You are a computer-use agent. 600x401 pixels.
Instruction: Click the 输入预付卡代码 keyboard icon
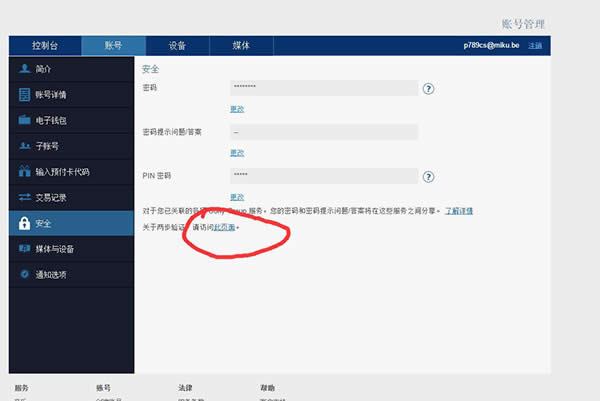click(x=24, y=172)
